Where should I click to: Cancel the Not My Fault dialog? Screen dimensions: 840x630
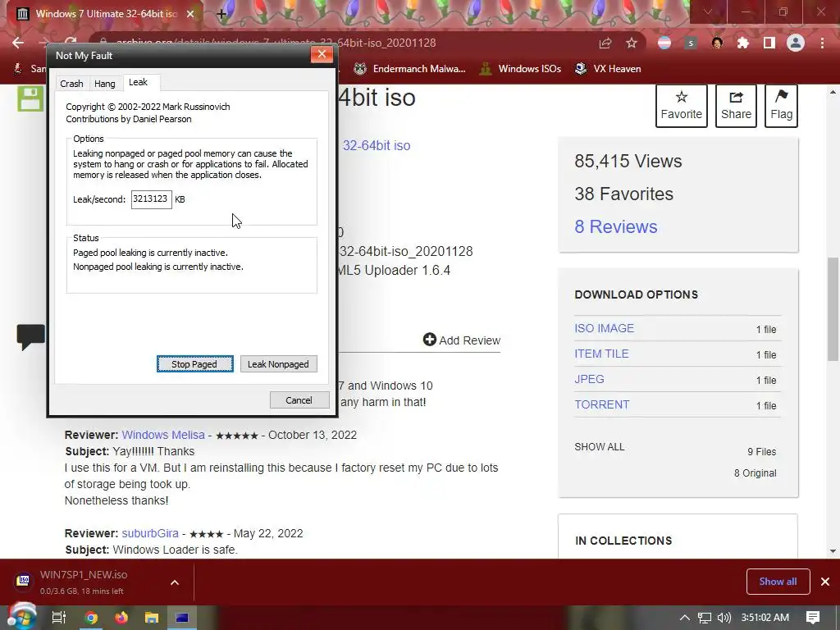tap(299, 400)
